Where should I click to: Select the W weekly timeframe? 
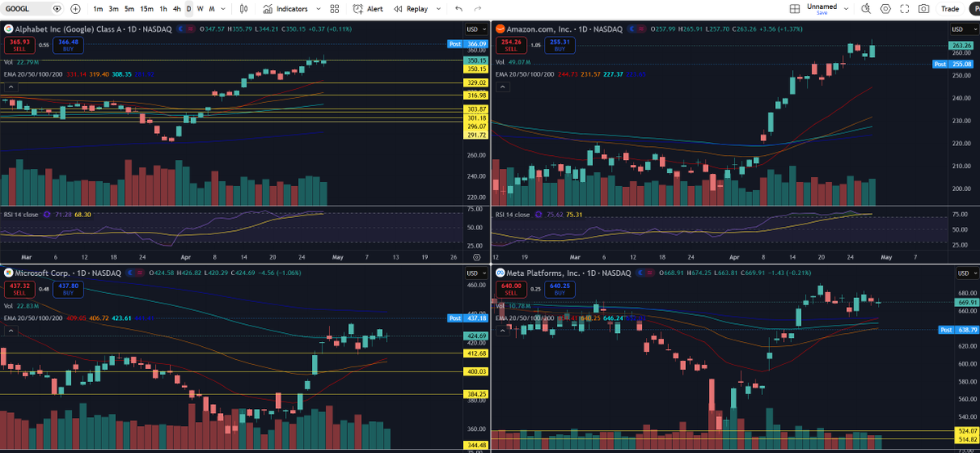[200, 8]
